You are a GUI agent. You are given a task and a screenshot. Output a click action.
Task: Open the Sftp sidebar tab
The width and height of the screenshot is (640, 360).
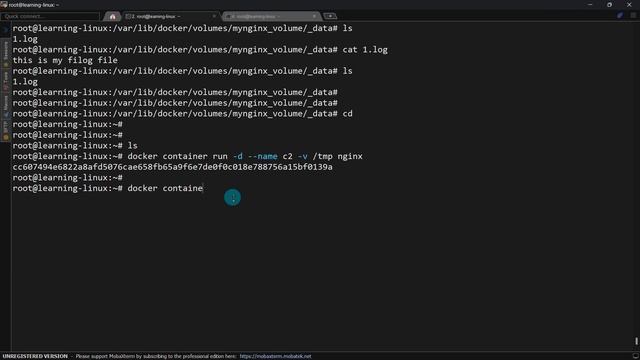point(6,130)
